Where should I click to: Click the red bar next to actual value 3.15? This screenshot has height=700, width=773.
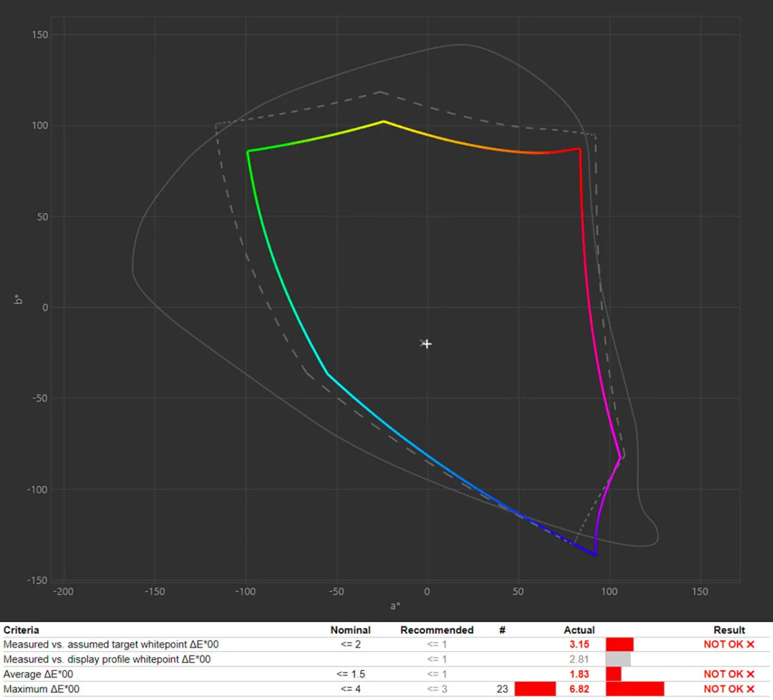[x=619, y=645]
